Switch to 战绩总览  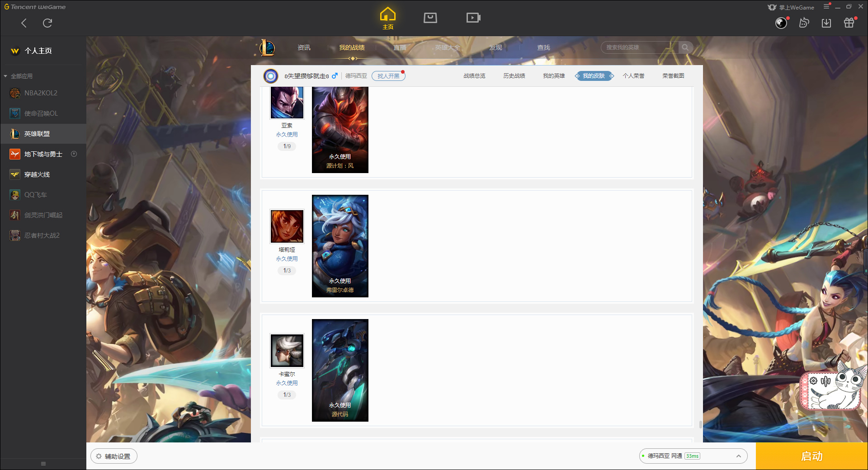click(474, 76)
